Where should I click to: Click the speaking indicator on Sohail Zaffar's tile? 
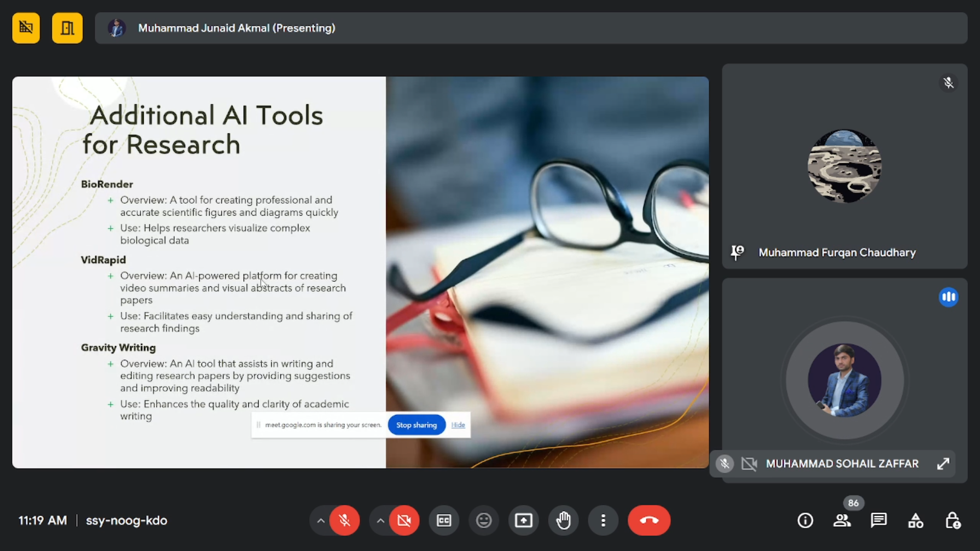click(948, 297)
